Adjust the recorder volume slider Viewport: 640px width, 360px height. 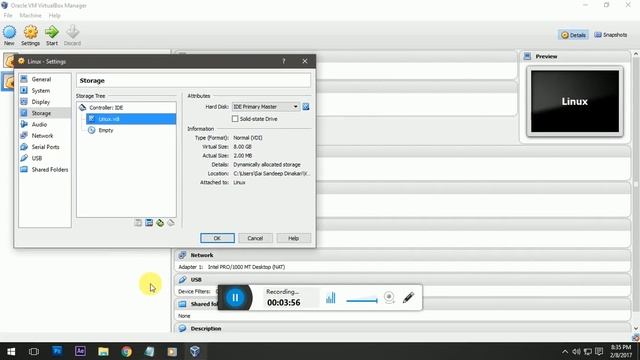coord(362,301)
